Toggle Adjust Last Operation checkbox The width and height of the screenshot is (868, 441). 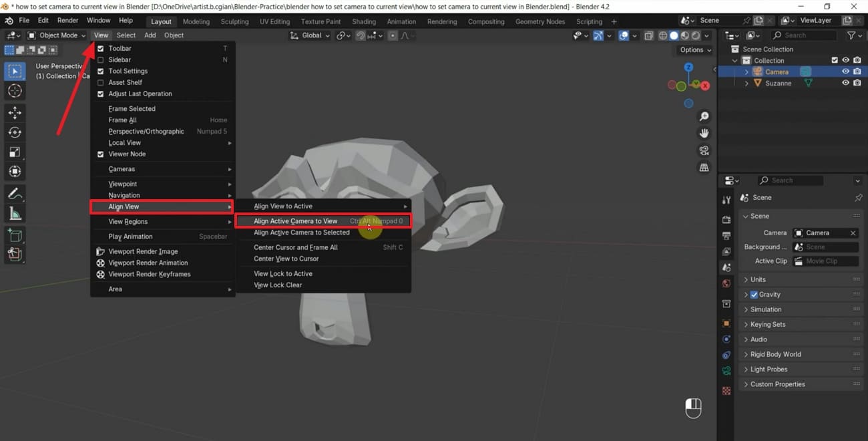click(x=101, y=94)
